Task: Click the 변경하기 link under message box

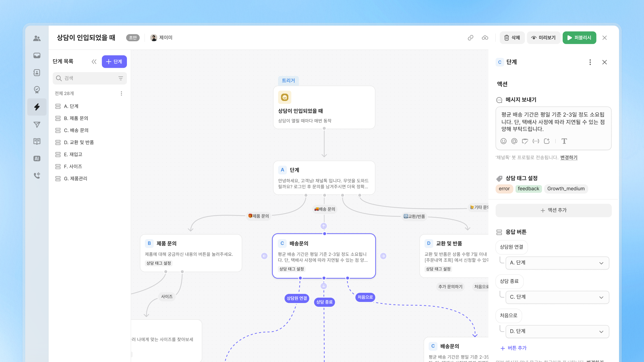Action: pyautogui.click(x=569, y=157)
